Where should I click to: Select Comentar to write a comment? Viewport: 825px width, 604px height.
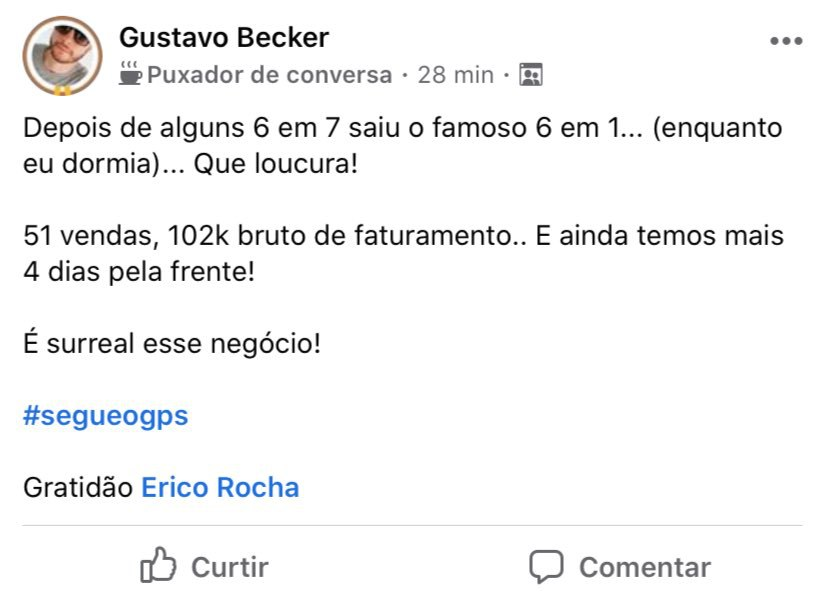pos(620,567)
